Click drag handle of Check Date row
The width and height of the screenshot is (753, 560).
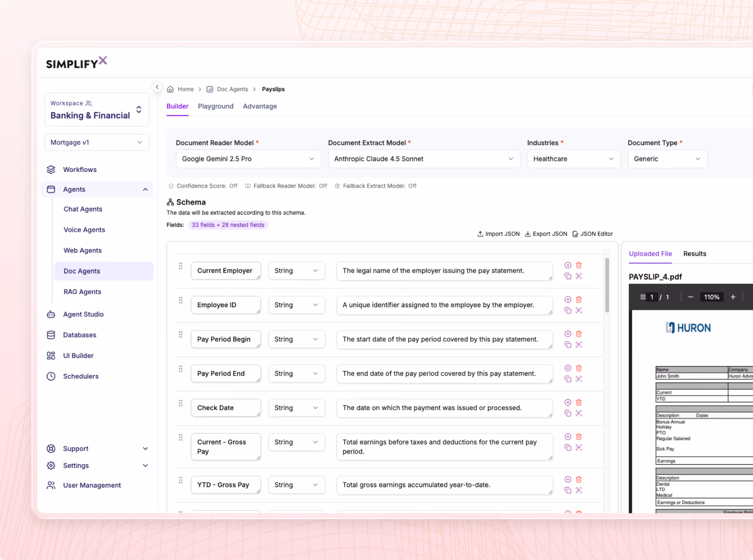[x=180, y=403]
